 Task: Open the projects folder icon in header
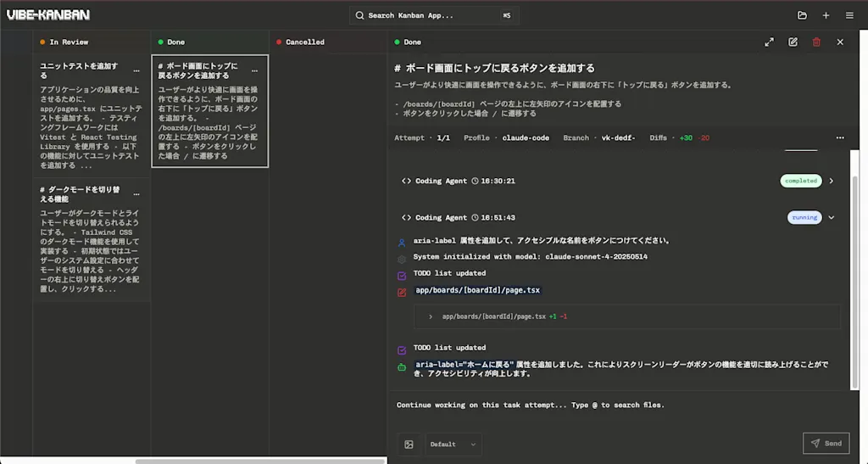(x=802, y=15)
